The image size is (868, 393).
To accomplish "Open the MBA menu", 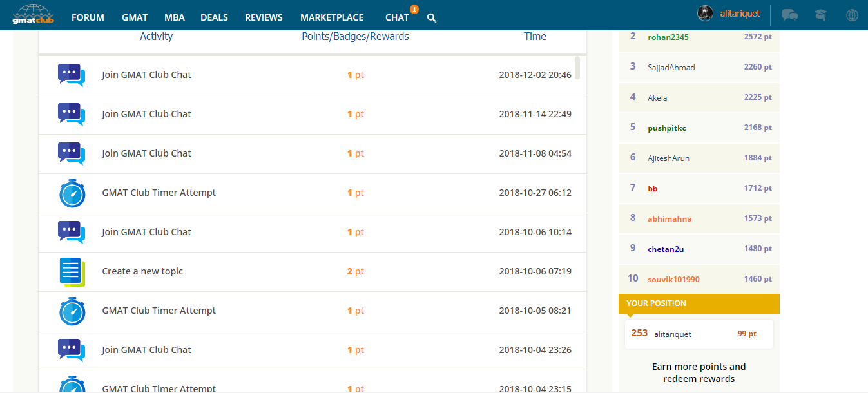I will 174,17.
